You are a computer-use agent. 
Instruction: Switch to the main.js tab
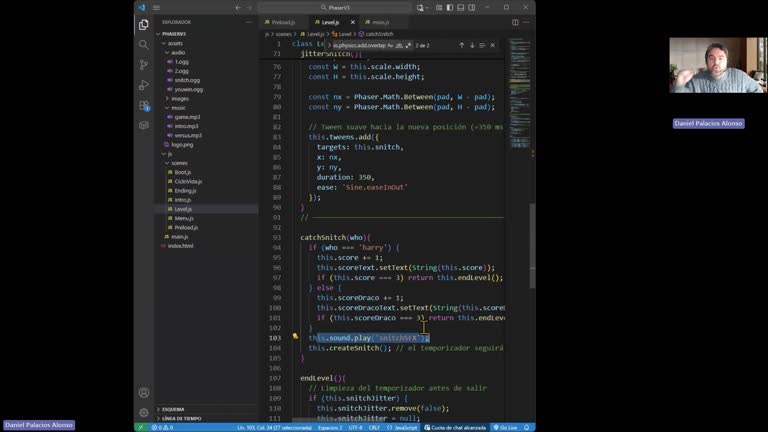coord(381,22)
